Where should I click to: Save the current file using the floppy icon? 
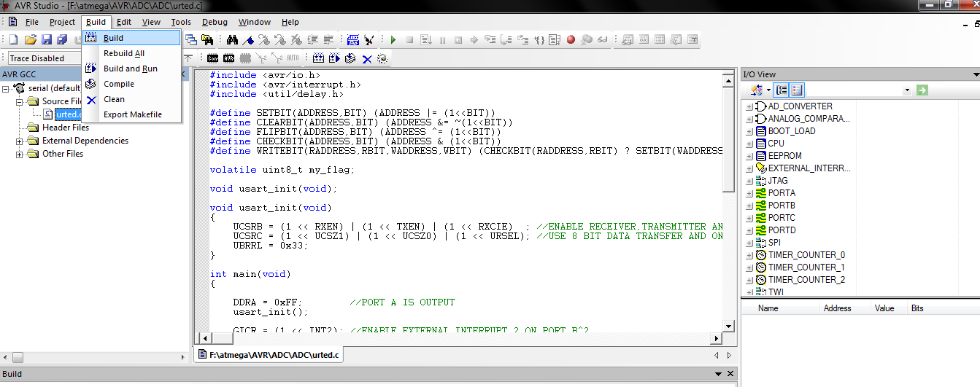click(x=46, y=39)
